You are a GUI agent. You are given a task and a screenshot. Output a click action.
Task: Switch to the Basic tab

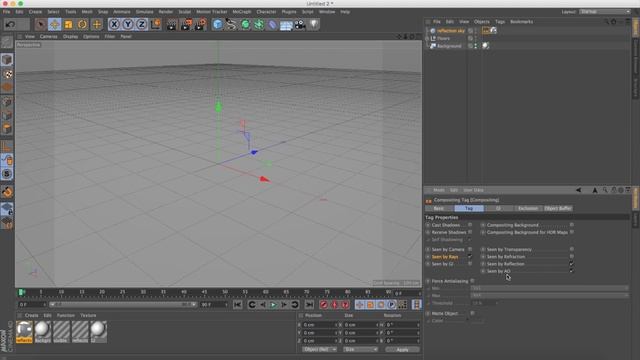tap(439, 209)
